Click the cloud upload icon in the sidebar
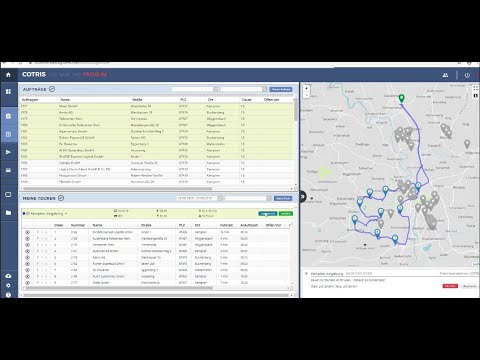 click(x=8, y=276)
